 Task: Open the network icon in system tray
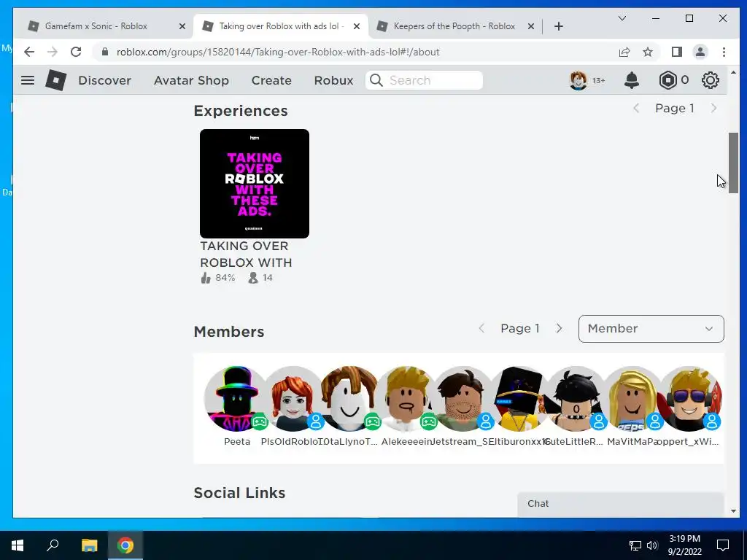click(x=635, y=545)
